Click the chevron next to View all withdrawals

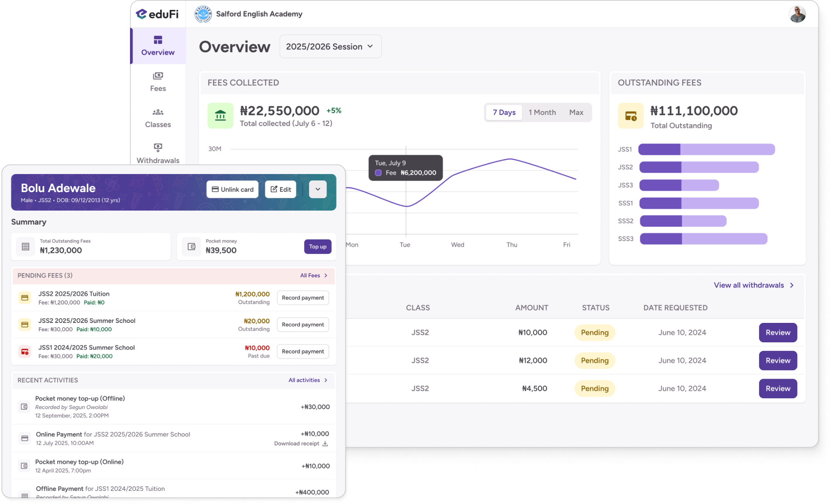(792, 285)
